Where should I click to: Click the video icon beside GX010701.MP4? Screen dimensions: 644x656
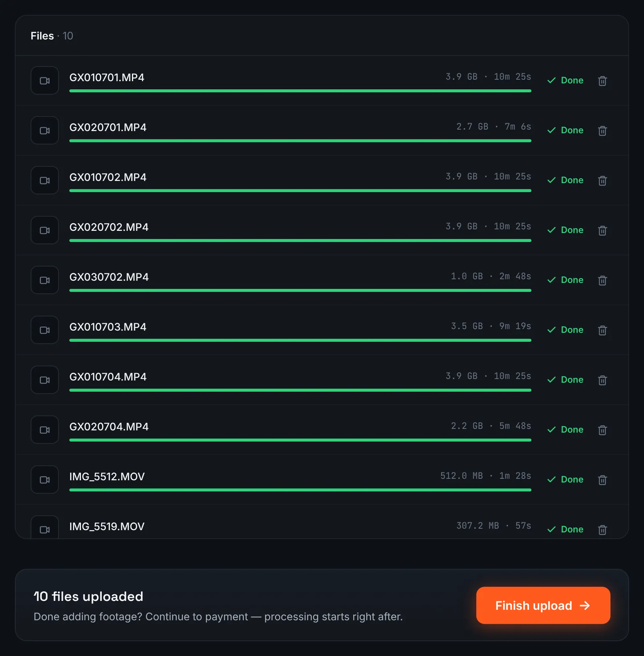(45, 80)
